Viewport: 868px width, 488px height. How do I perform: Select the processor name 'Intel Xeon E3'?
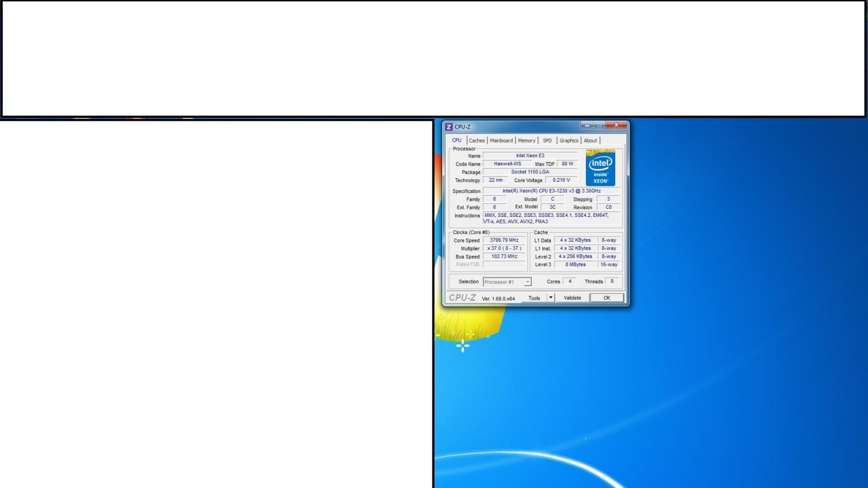[x=530, y=156]
